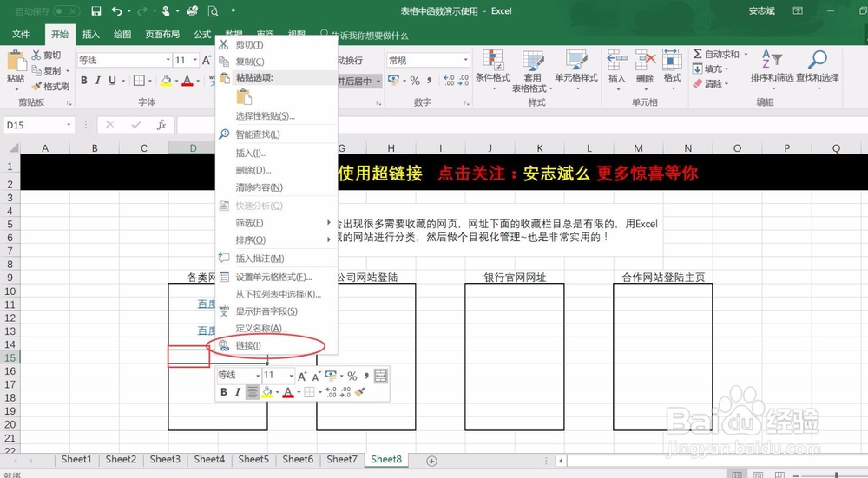Open ribbon font name dropdown
The image size is (868, 478).
tap(168, 60)
